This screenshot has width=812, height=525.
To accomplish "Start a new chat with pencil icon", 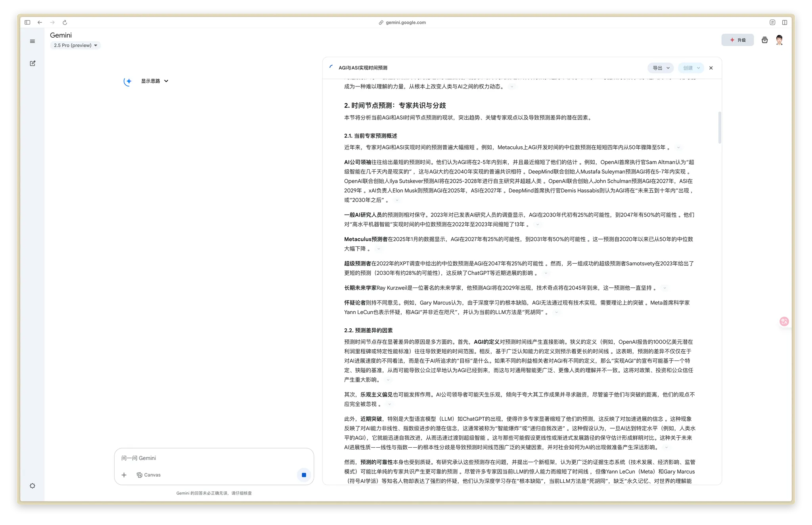I will 33,63.
